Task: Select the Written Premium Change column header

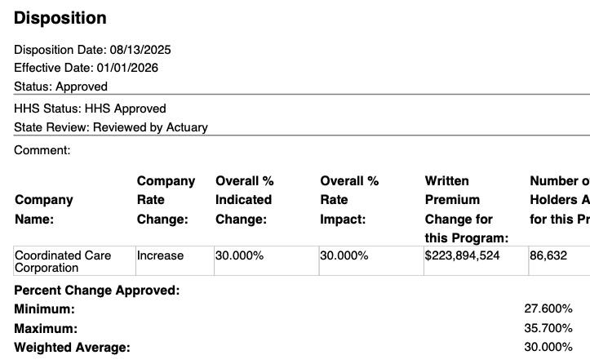Action: tap(466, 209)
